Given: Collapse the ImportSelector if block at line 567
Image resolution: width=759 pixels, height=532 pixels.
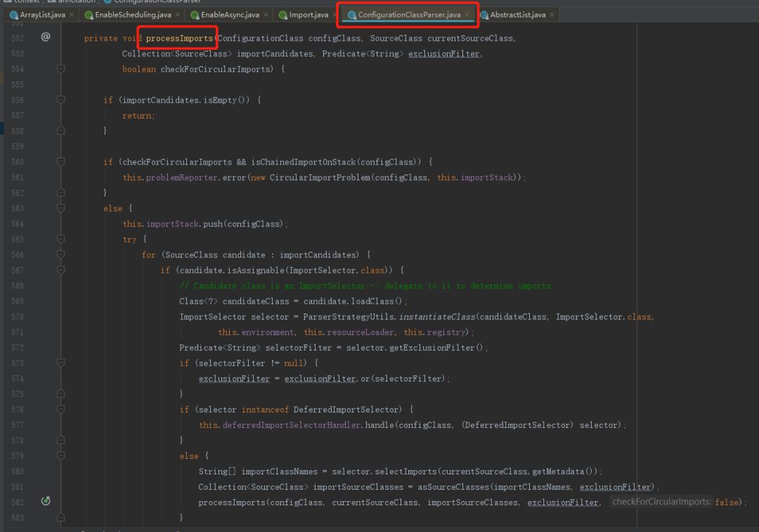Looking at the screenshot, I should pyautogui.click(x=61, y=270).
